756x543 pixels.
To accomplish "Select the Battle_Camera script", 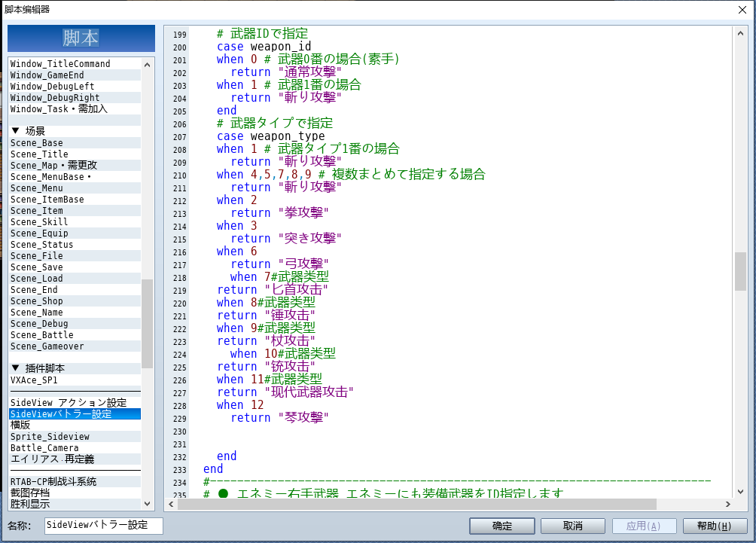I will click(75, 447).
